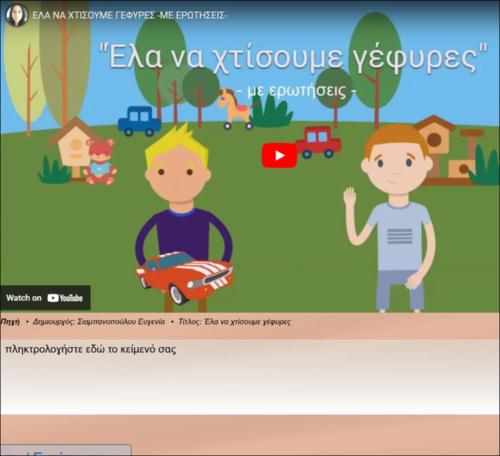Select the caption text 'Τίτλος: Έλα να χτίσουμε γέφυρες'
The height and width of the screenshot is (456, 500).
coord(234,322)
